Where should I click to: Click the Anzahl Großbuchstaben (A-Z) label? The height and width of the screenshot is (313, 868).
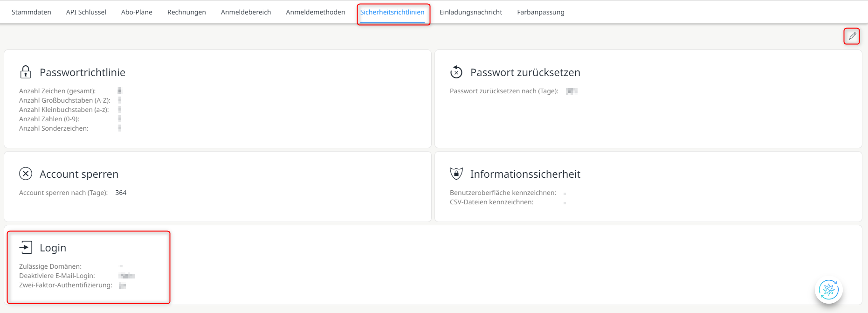[x=65, y=100]
